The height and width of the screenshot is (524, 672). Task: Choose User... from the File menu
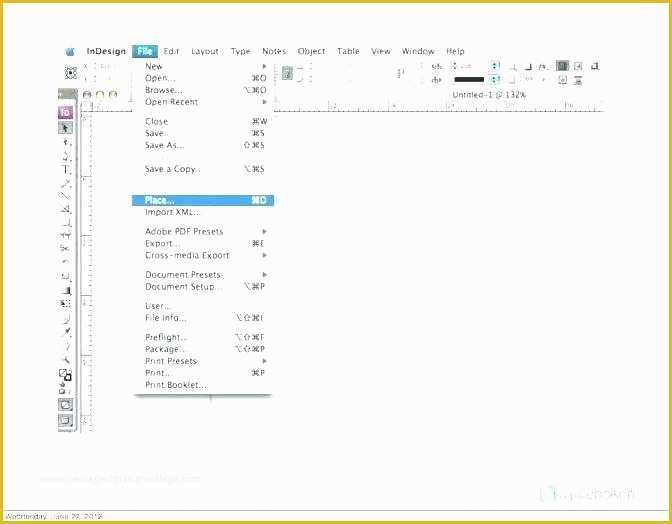pos(203,306)
